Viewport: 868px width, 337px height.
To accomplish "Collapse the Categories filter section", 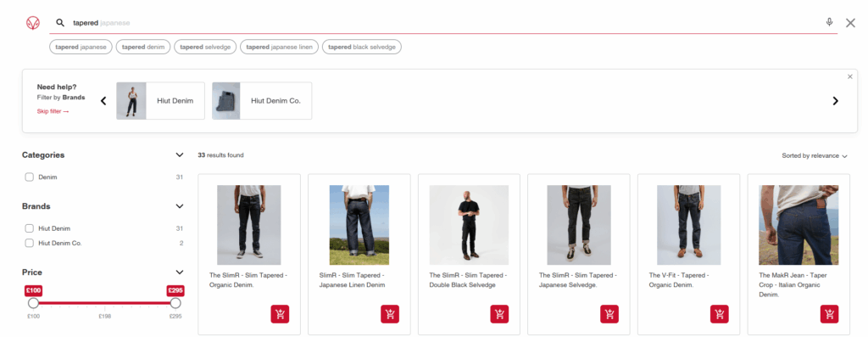I will [x=179, y=154].
